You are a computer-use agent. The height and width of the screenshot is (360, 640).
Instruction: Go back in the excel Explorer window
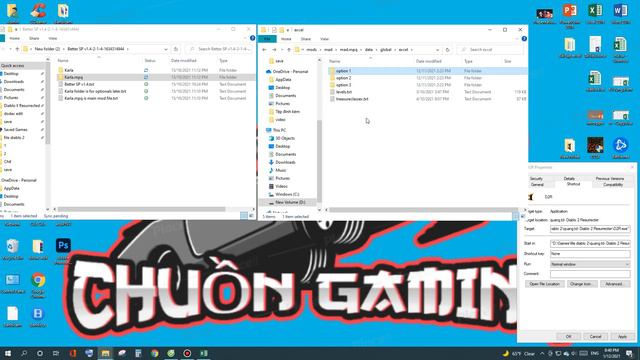click(x=264, y=49)
